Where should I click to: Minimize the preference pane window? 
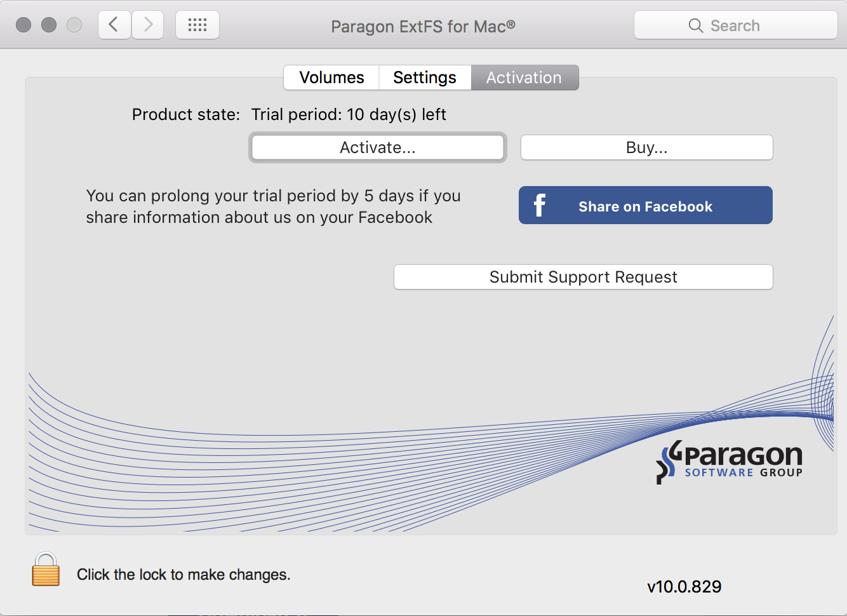[49, 25]
